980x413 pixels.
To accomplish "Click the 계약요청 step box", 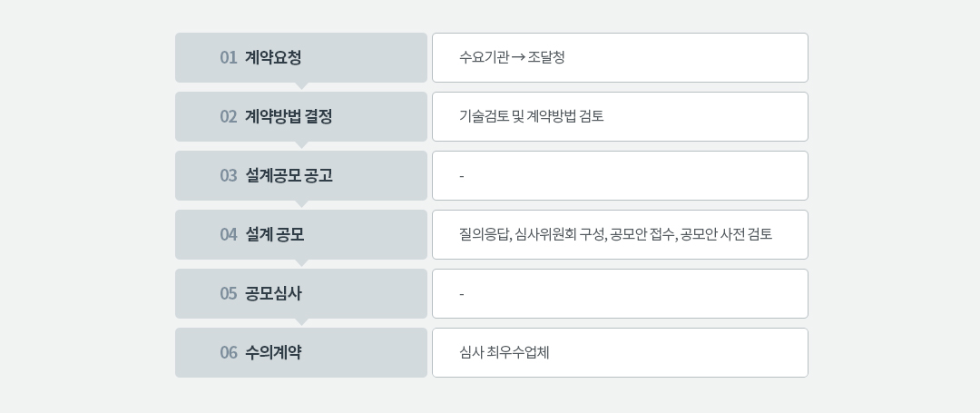I will point(301,57).
